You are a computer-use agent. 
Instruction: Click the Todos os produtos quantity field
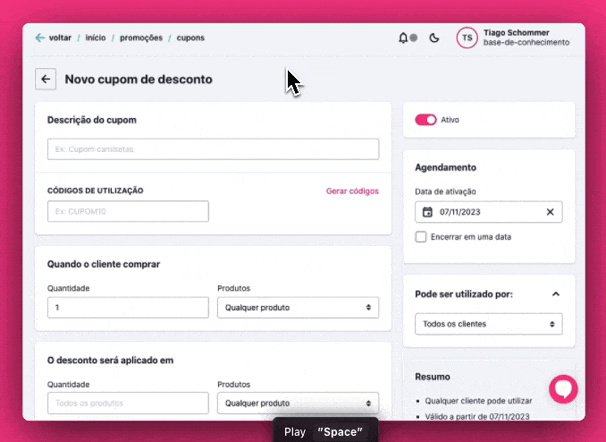coord(128,403)
